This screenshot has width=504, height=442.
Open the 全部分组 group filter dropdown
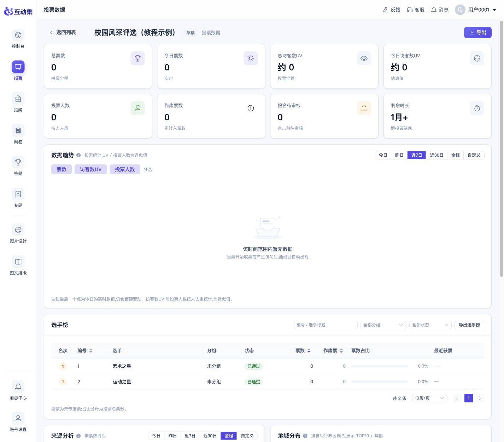tap(383, 325)
